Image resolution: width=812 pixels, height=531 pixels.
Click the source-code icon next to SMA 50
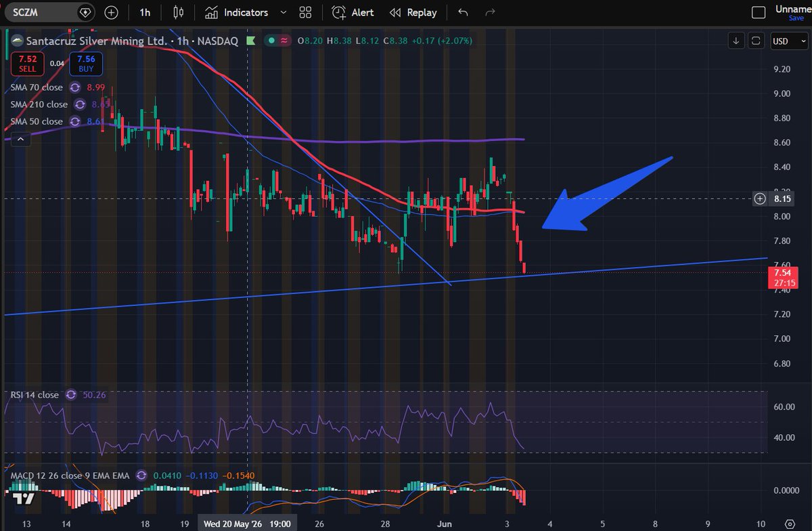click(74, 121)
